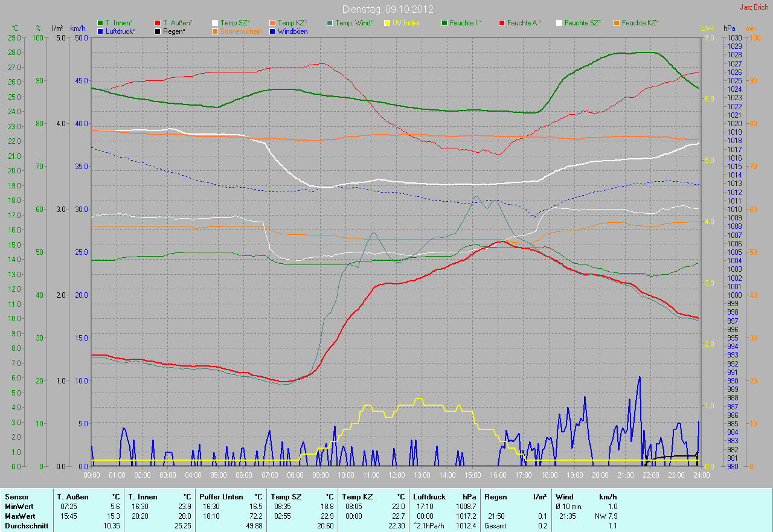Click the Feuchte I.* legend label

tap(466, 23)
